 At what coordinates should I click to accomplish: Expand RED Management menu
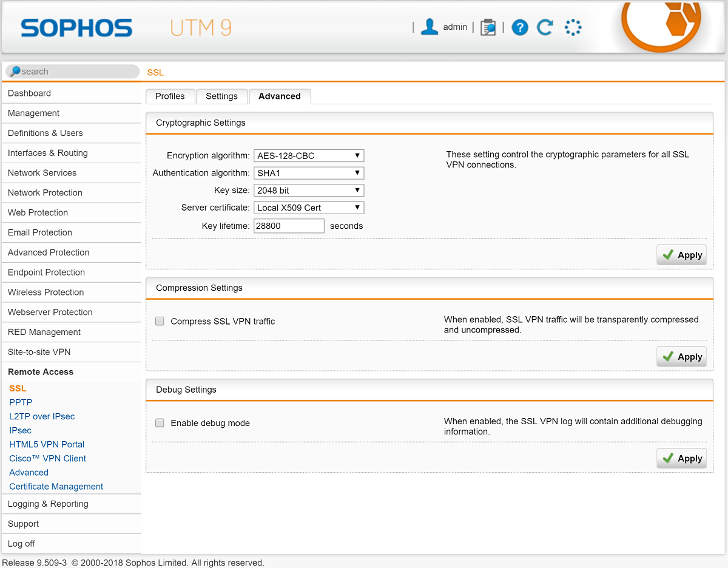72,333
